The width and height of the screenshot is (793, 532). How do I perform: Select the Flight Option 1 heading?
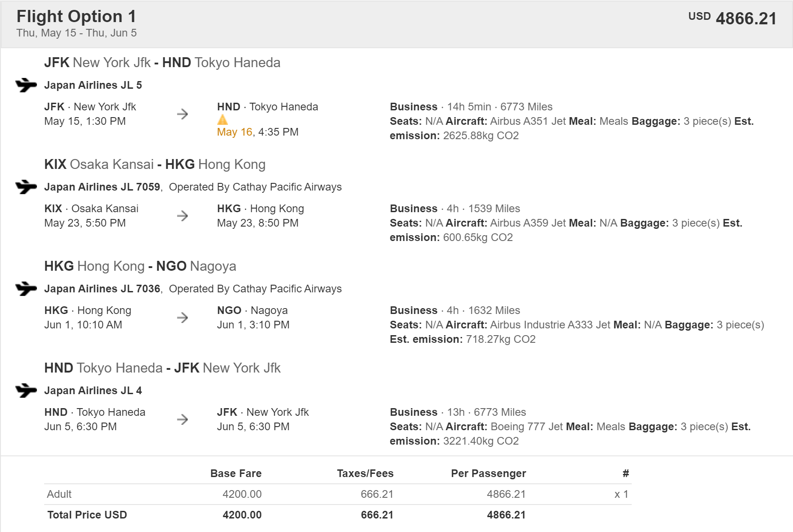pyautogui.click(x=76, y=17)
